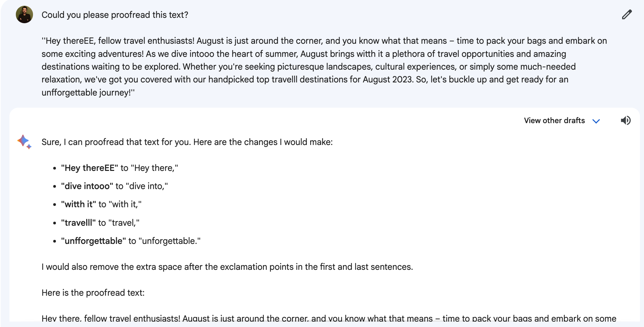Click the bold "travelll" bullet item
This screenshot has width=644, height=327.
78,223
